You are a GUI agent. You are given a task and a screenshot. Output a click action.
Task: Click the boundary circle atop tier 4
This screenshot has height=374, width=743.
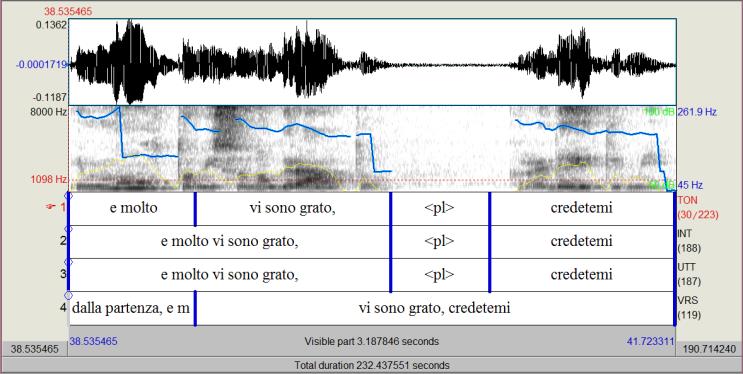68,295
